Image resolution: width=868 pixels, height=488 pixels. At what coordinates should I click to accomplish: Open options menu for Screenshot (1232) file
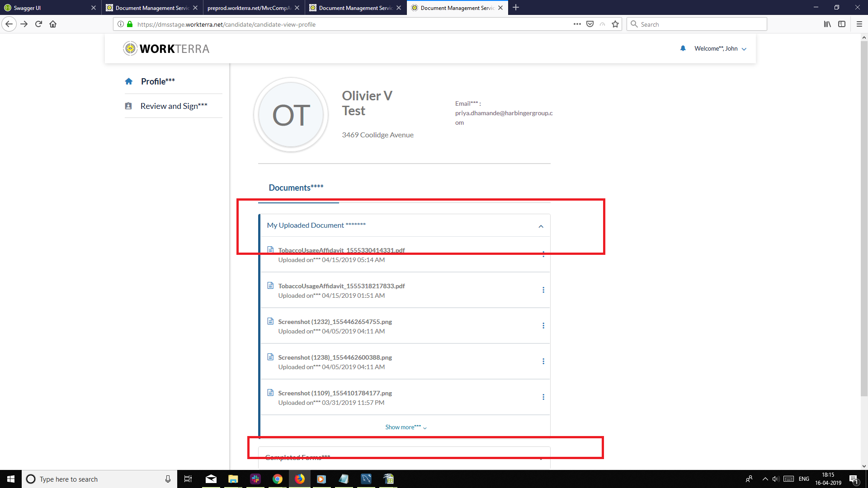tap(543, 326)
